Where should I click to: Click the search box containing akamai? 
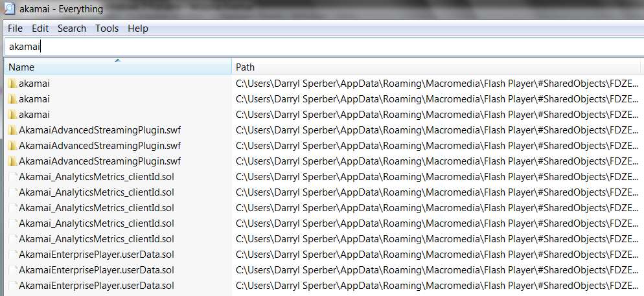pyautogui.click(x=322, y=47)
